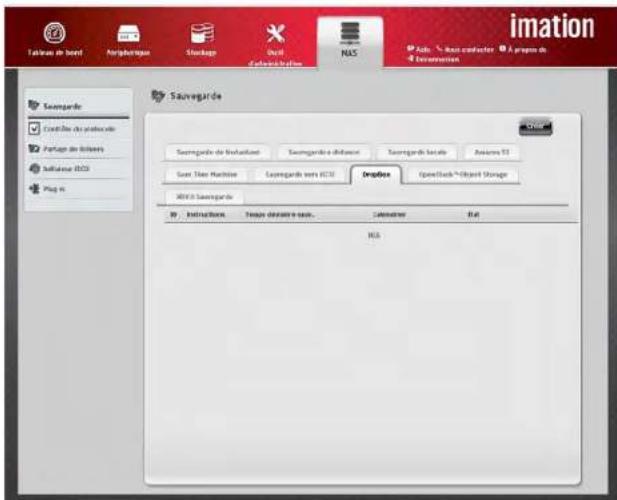Switch to the Sauvegarde vers iSCSI tab
The image size is (617, 500).
[x=300, y=174]
